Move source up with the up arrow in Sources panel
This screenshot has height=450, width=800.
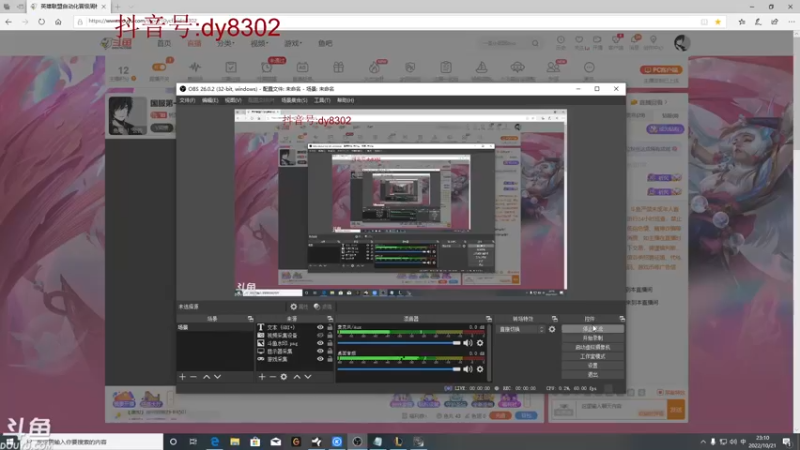point(297,377)
